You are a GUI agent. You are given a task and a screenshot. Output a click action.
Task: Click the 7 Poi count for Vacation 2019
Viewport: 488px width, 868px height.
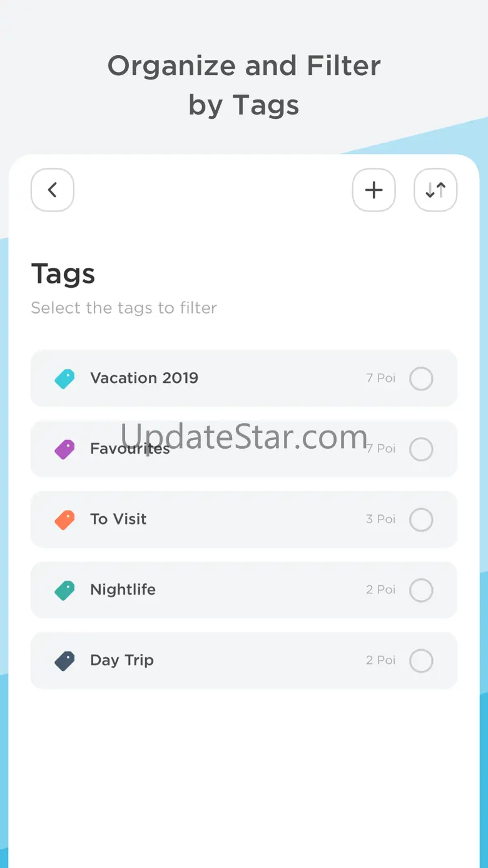(x=380, y=378)
